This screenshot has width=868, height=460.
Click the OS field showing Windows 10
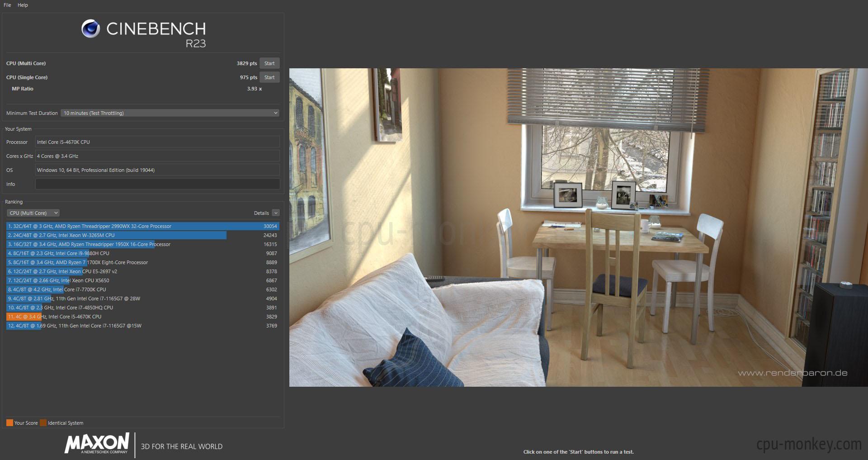(x=157, y=170)
